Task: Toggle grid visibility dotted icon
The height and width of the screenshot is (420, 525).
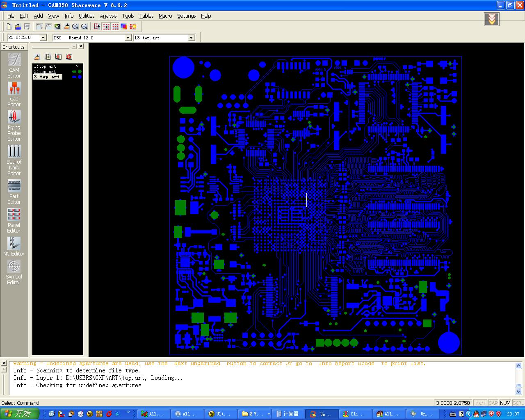Action: click(115, 26)
